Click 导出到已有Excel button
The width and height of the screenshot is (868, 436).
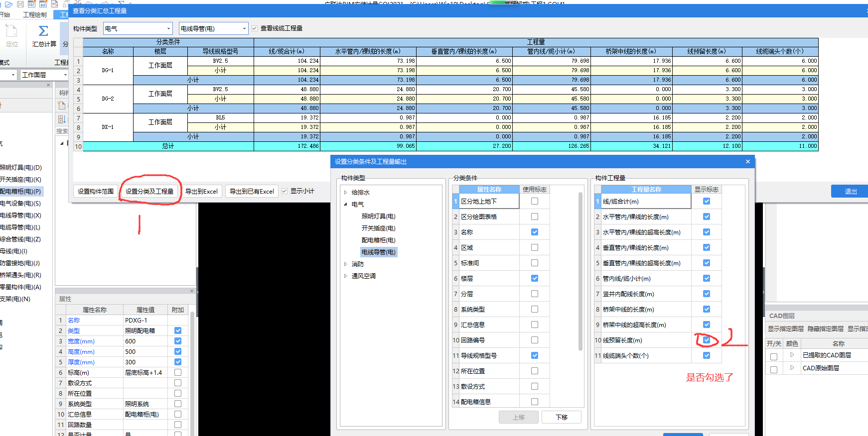click(x=252, y=191)
